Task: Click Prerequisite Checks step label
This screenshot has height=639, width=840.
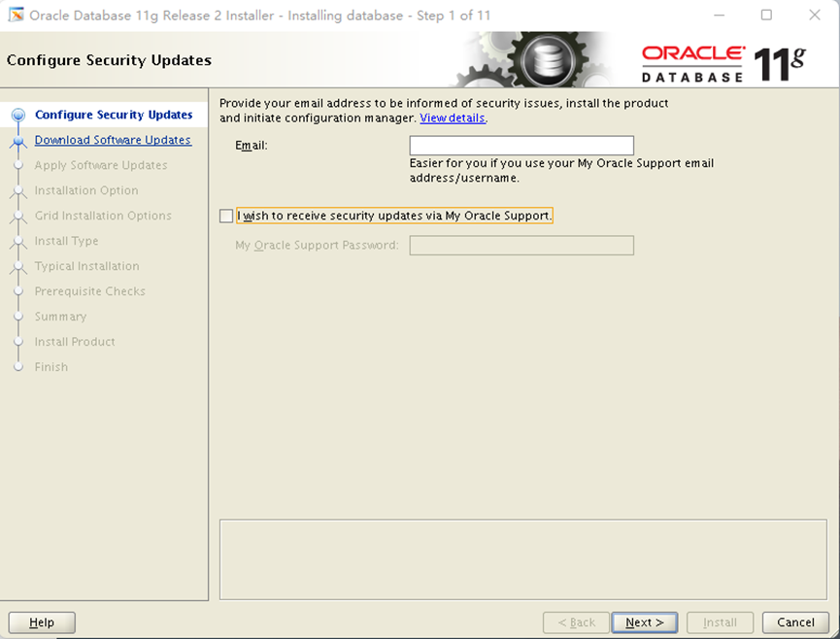Action: point(90,291)
